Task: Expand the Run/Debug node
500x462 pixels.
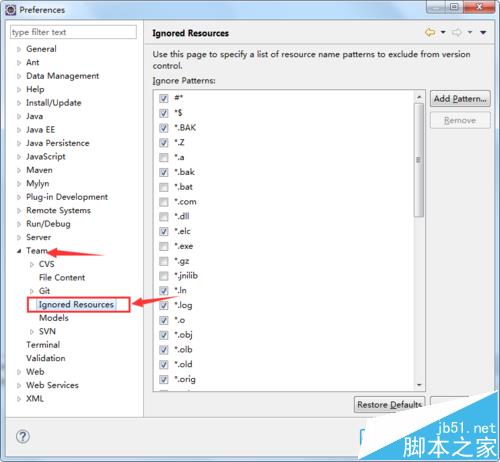Action: click(x=19, y=224)
